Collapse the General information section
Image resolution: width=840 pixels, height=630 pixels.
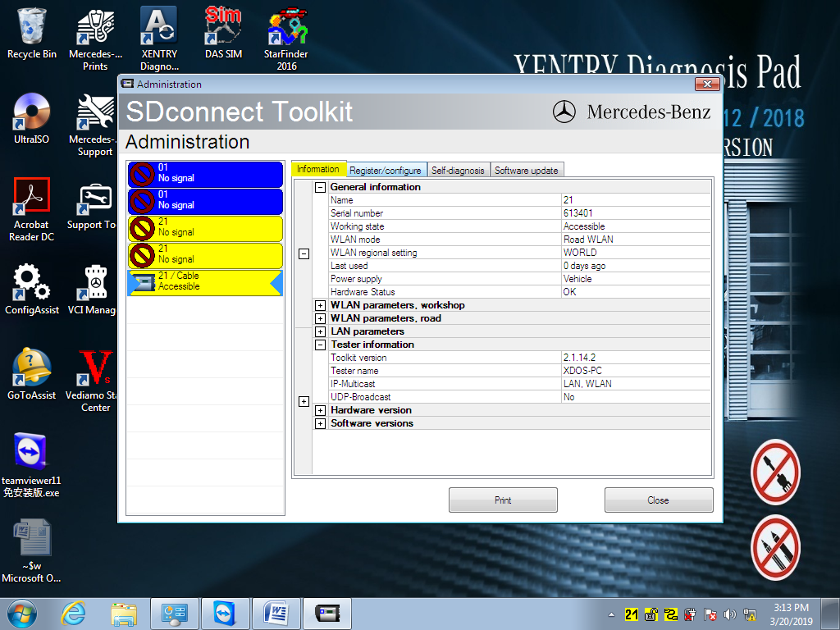(x=321, y=188)
